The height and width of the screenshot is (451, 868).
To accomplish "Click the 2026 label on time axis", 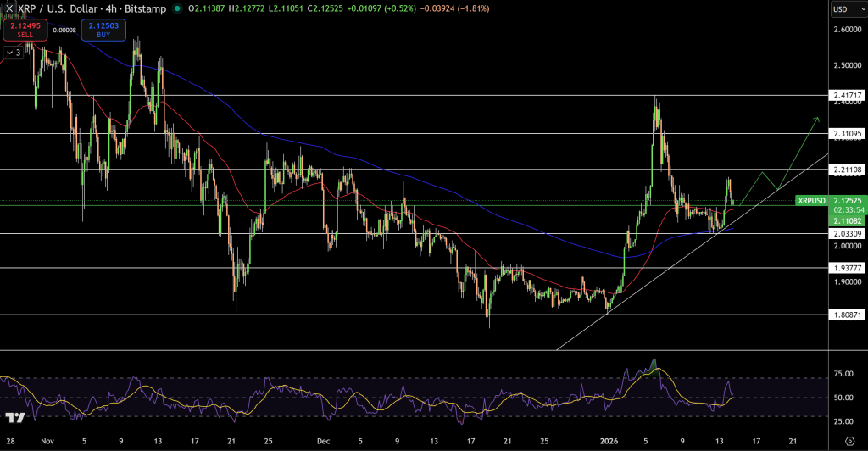I will coord(609,441).
